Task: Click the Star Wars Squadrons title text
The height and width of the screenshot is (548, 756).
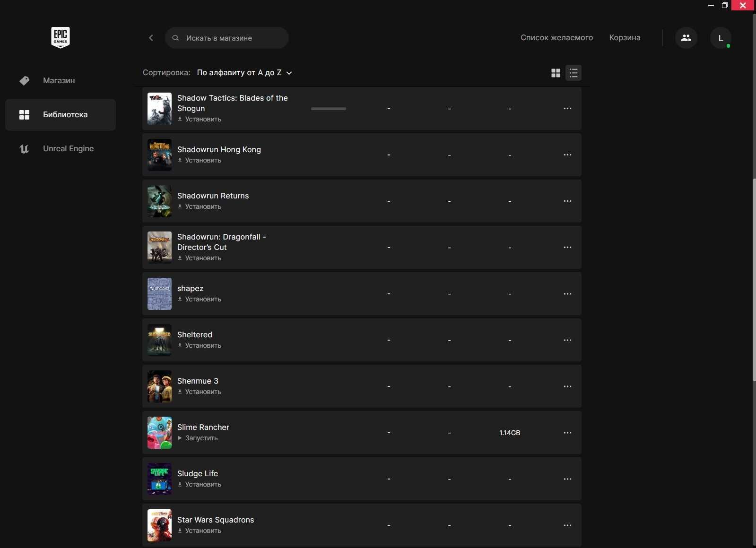Action: click(216, 520)
